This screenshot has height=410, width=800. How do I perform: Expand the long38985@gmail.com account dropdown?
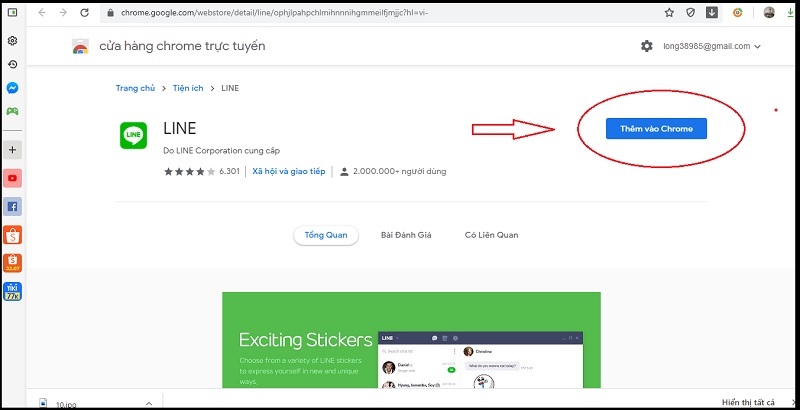point(712,46)
